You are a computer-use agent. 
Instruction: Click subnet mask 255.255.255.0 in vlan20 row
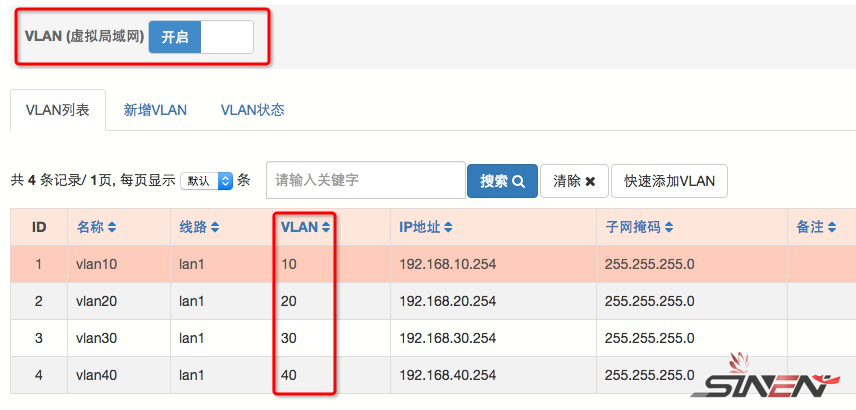coord(650,301)
